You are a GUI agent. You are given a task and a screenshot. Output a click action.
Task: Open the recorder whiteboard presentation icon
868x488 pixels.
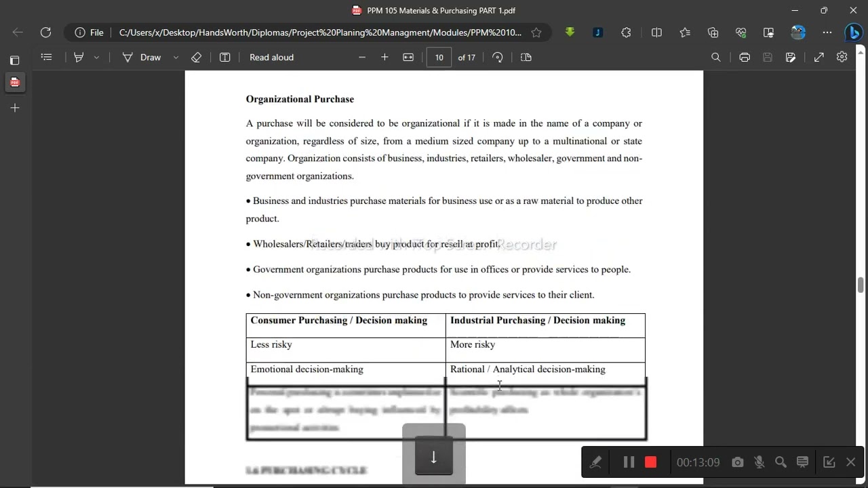(802, 462)
